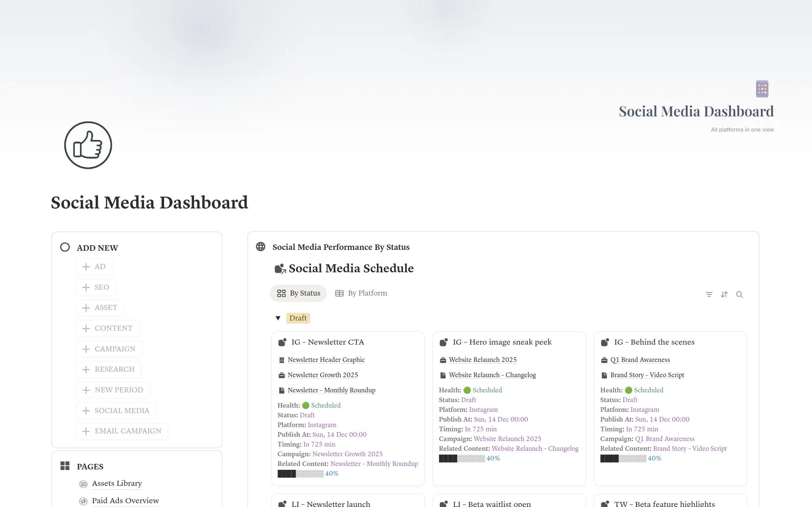The height and width of the screenshot is (507, 812).
Task: Click the + EMAIL CAMPAIGN button
Action: coord(122,431)
